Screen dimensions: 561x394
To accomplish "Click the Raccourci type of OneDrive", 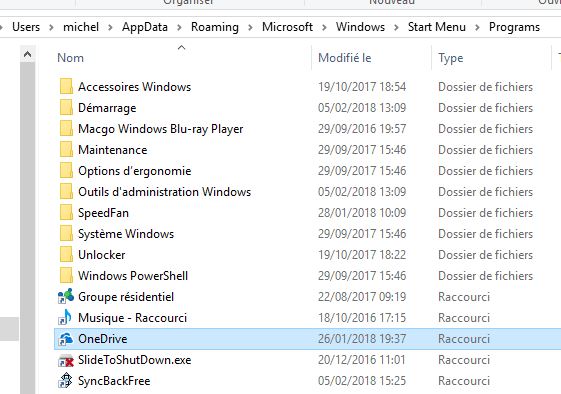I will (464, 339).
